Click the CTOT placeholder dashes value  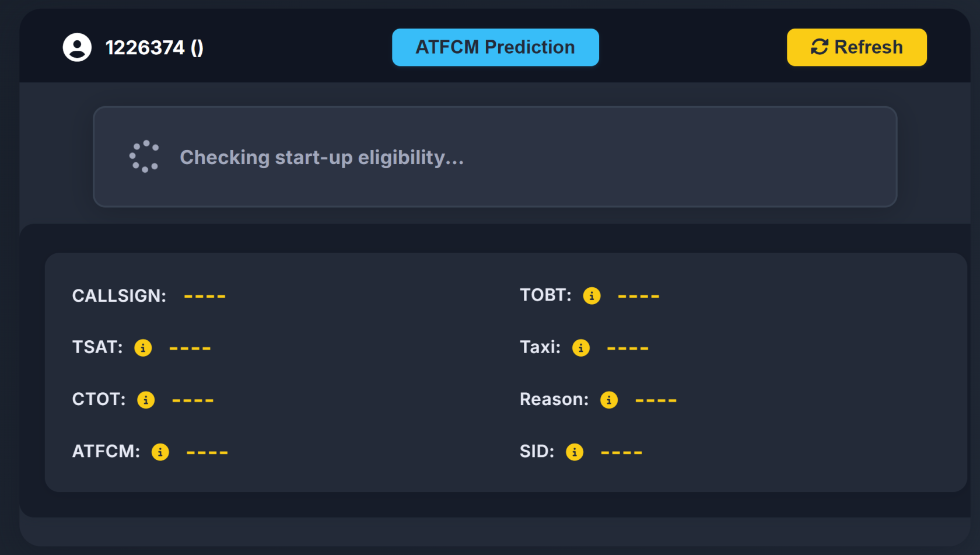(x=193, y=400)
